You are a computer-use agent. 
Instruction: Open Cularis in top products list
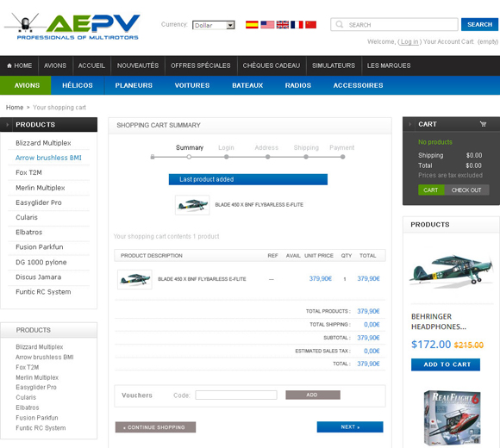click(27, 217)
